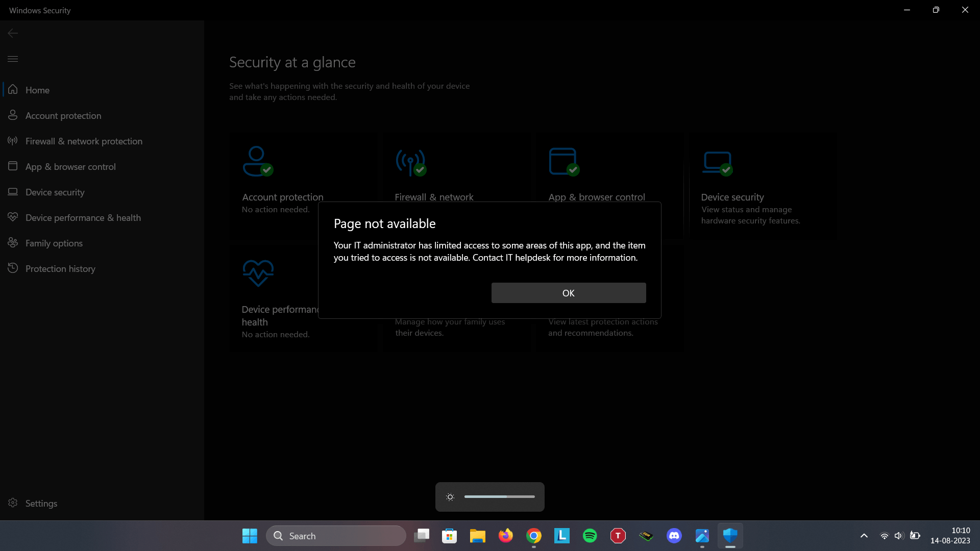This screenshot has width=980, height=551.
Task: Open Account protection in the sidebar
Action: [x=102, y=115]
